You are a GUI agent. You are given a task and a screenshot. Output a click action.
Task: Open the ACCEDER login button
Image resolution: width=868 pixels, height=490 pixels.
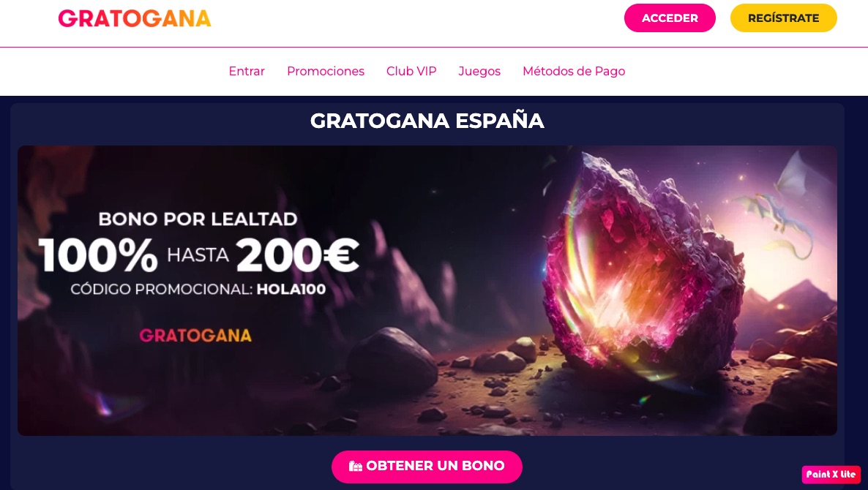pyautogui.click(x=670, y=18)
